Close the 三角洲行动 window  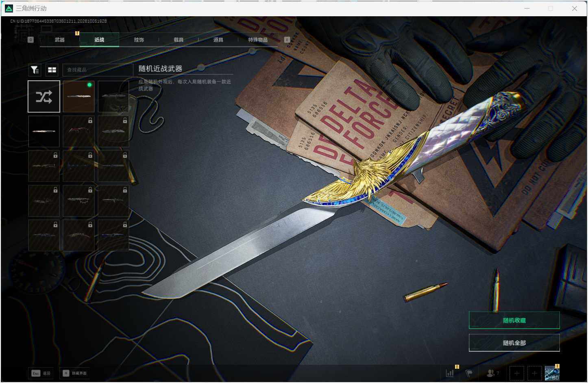tap(574, 8)
